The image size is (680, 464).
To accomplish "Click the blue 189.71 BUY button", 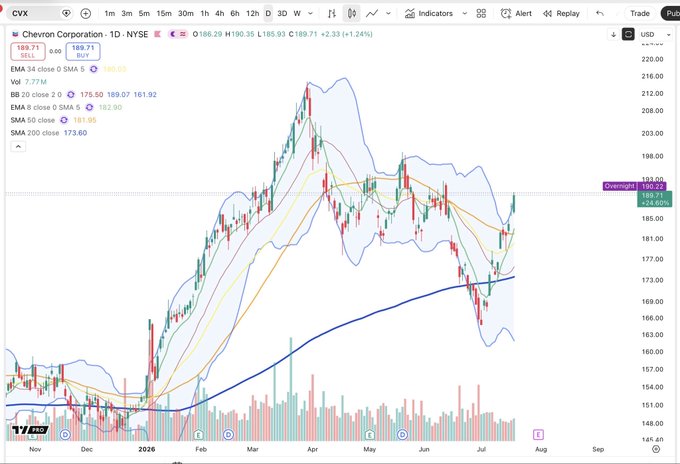I will click(x=83, y=51).
